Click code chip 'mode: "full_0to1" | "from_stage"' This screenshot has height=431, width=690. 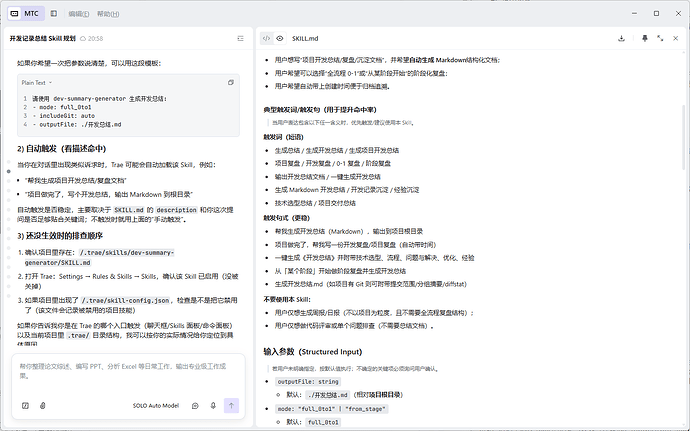(x=332, y=409)
